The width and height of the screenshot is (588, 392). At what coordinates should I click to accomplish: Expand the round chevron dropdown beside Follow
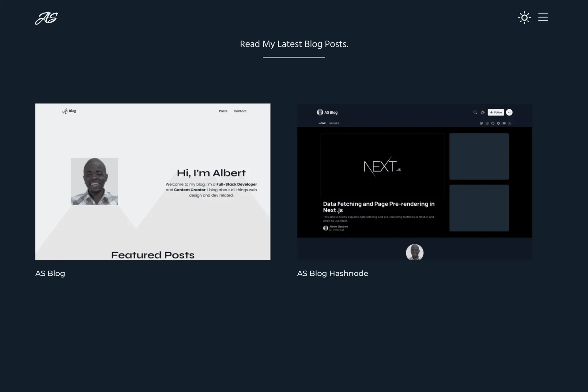click(x=509, y=112)
